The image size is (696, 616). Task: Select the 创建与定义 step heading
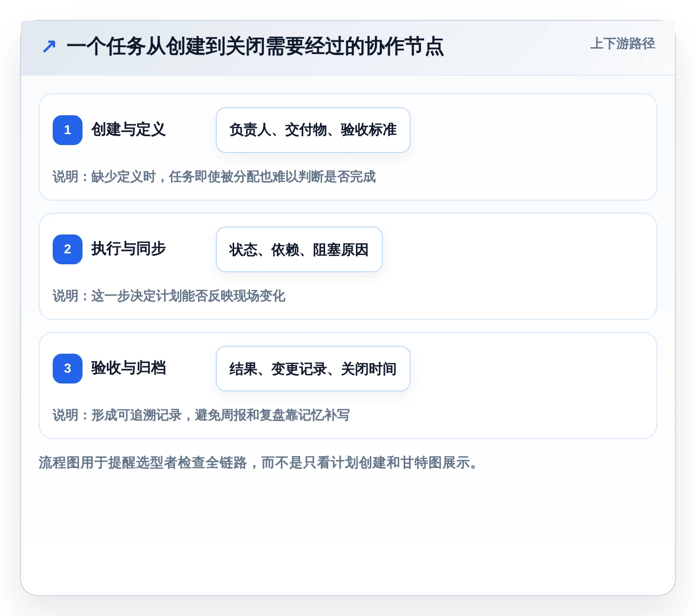pyautogui.click(x=128, y=130)
